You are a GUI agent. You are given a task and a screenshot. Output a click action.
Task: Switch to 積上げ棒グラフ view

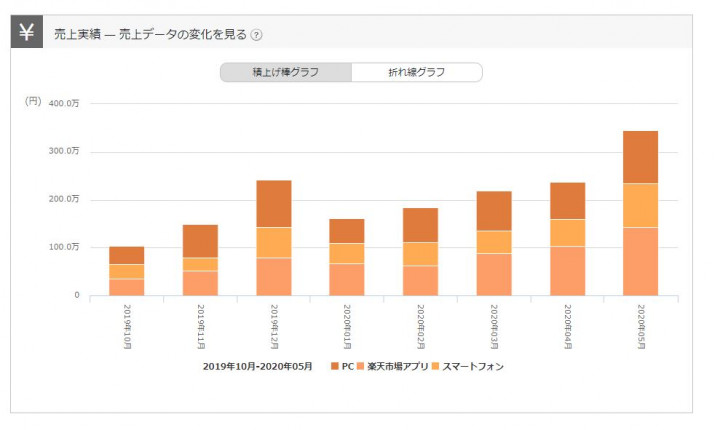(286, 72)
